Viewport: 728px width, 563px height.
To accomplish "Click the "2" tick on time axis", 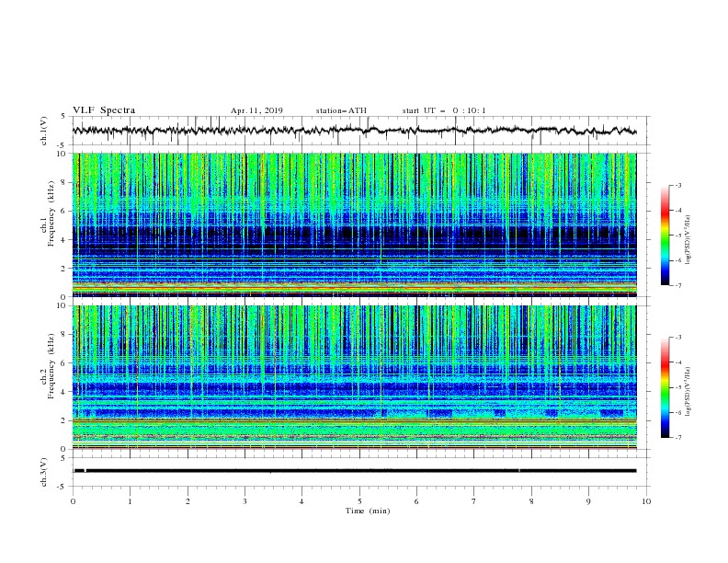I will pos(188,501).
